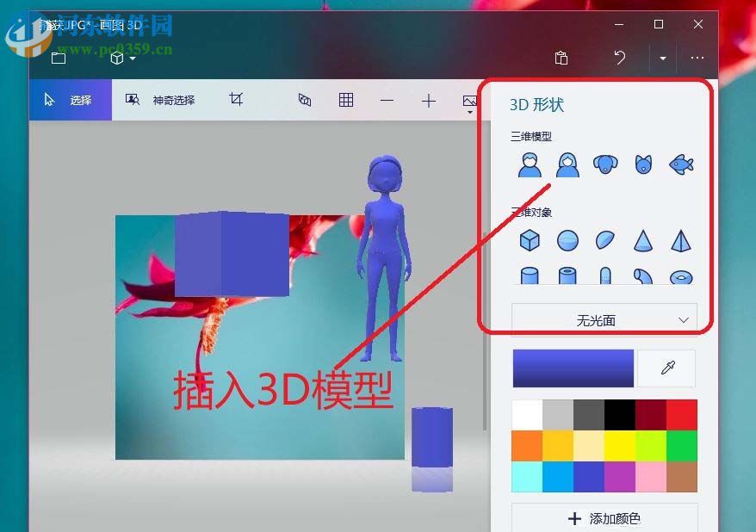Screen dimensions: 756x532
Task: Insert the cube 3D object
Action: coord(529,239)
